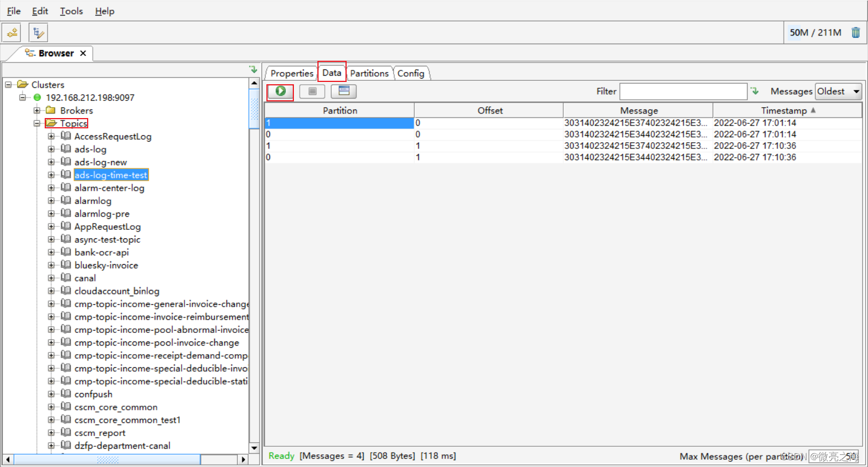The width and height of the screenshot is (868, 467).
Task: Select the AppRequestLog topic
Action: click(x=108, y=226)
